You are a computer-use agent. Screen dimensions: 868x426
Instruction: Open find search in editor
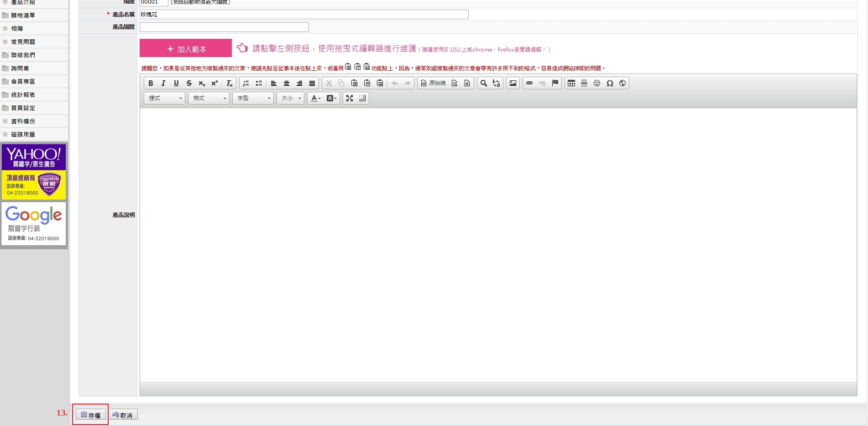pyautogui.click(x=484, y=83)
